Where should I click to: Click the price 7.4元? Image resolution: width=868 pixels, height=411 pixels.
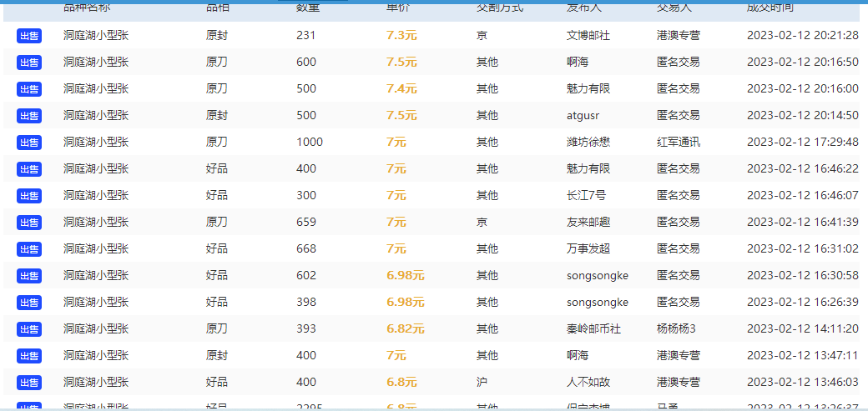coord(402,89)
